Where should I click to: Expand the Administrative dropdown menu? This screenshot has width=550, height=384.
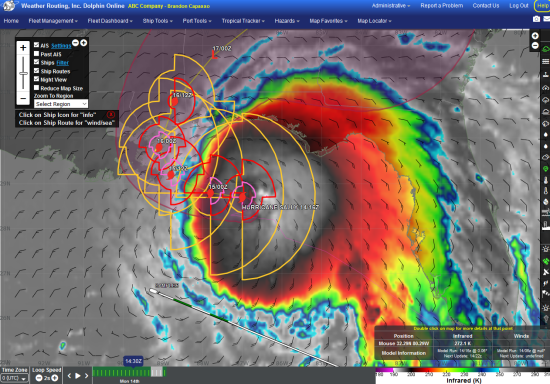[391, 6]
